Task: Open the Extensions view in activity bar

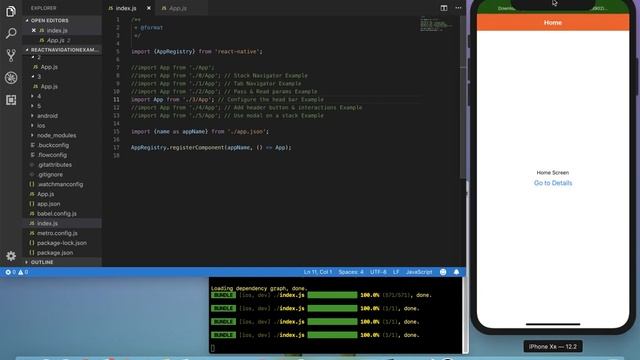Action: click(11, 100)
